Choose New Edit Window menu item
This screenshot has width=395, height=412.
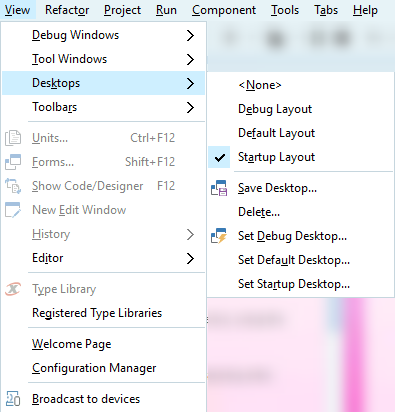pyautogui.click(x=103, y=210)
